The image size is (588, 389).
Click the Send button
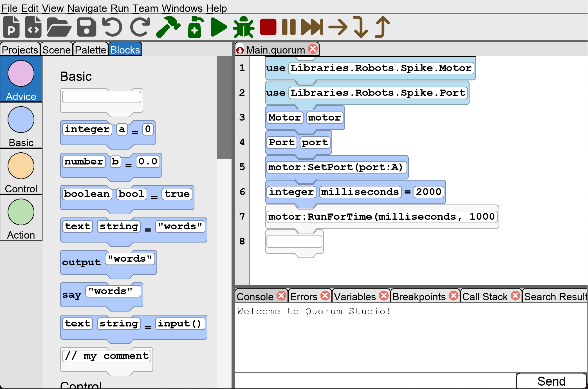pos(551,381)
